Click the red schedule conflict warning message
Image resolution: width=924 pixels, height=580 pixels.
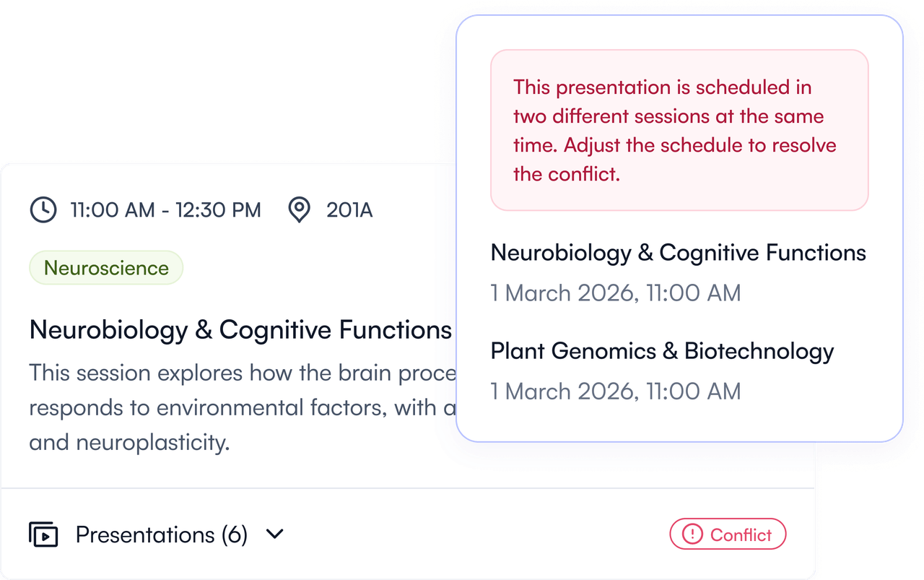679,130
